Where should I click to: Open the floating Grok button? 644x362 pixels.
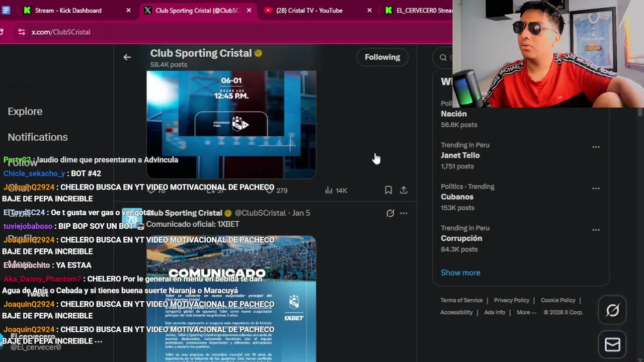pos(612,311)
